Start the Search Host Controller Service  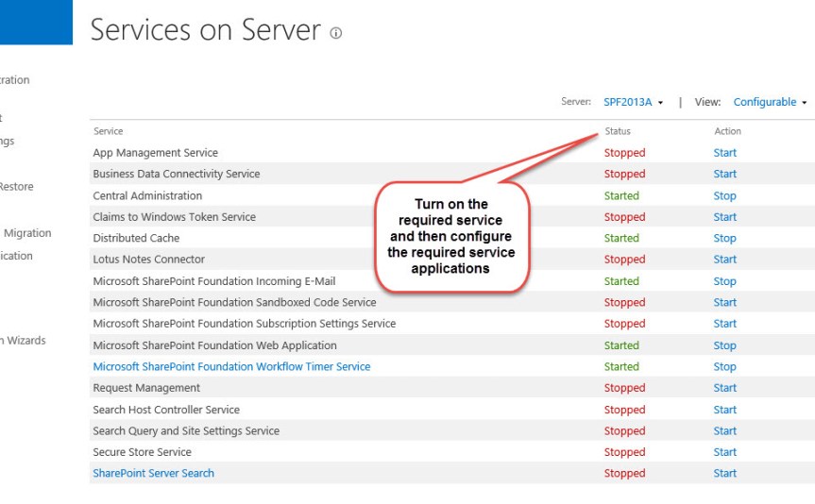pyautogui.click(x=724, y=410)
